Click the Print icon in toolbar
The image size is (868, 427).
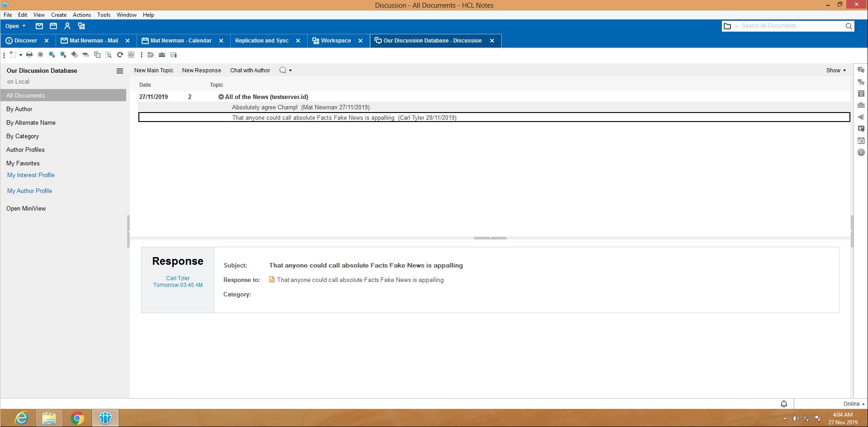click(x=29, y=55)
